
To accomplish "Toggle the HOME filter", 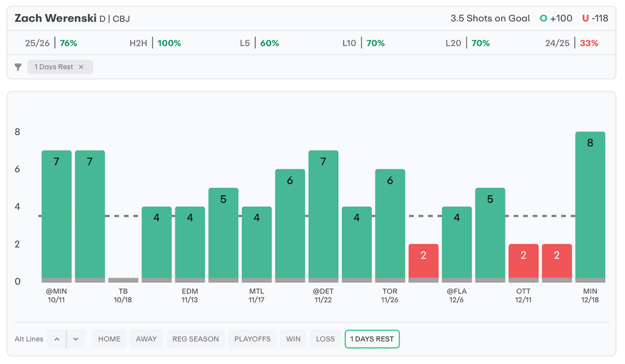I will [109, 339].
